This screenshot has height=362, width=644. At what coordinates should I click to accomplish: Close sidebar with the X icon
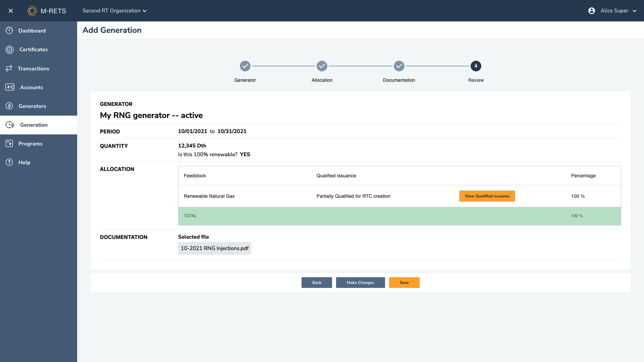(11, 11)
